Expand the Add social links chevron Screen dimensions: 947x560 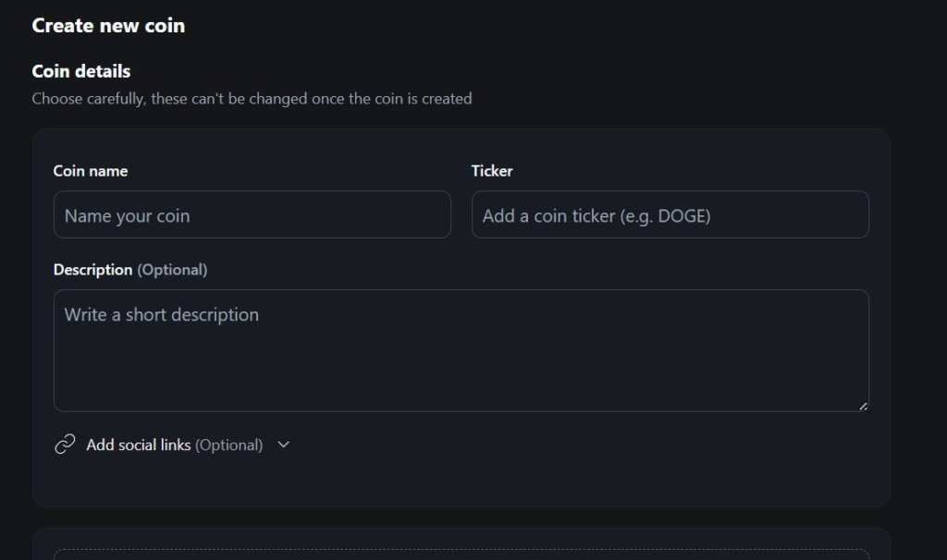pos(284,444)
